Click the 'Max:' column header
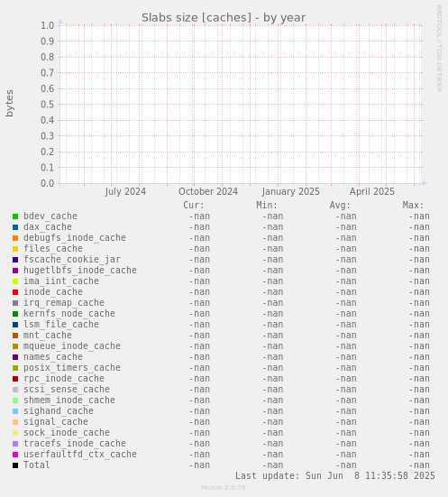 [413, 205]
